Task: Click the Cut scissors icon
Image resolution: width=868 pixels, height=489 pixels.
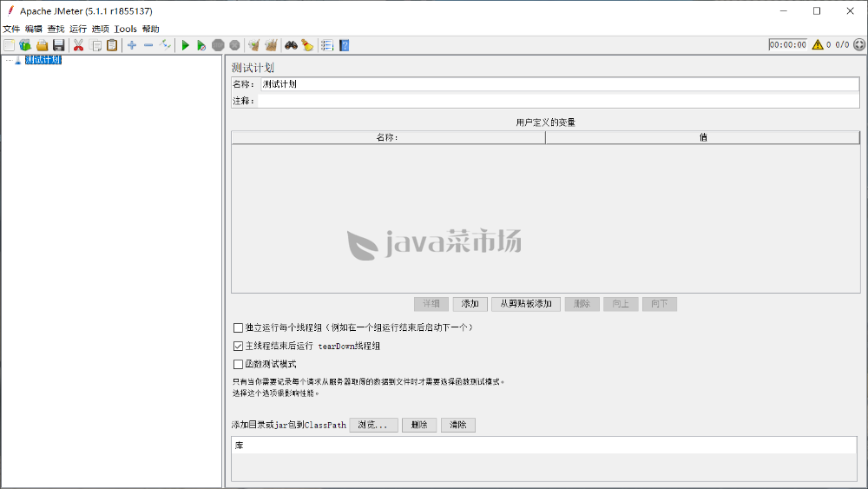Action: tap(79, 45)
